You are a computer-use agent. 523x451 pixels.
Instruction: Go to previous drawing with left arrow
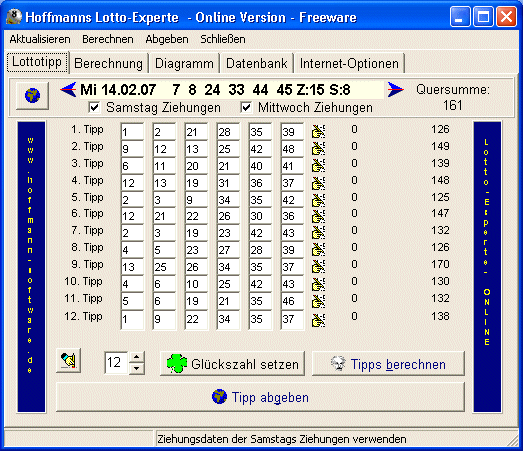pyautogui.click(x=68, y=89)
